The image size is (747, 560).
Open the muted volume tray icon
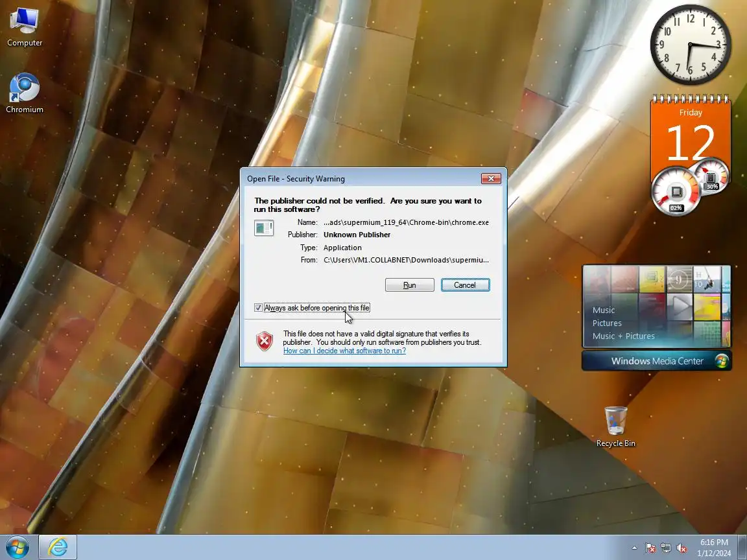(682, 548)
